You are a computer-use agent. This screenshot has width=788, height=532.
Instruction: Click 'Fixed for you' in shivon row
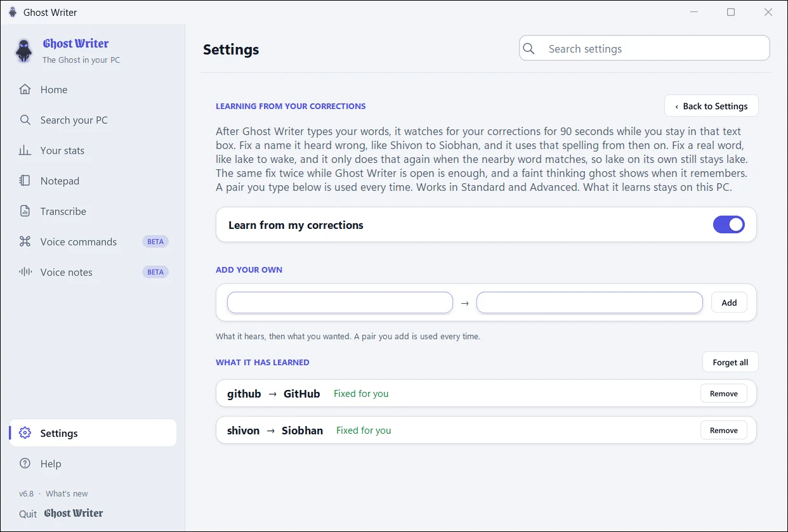pos(364,430)
